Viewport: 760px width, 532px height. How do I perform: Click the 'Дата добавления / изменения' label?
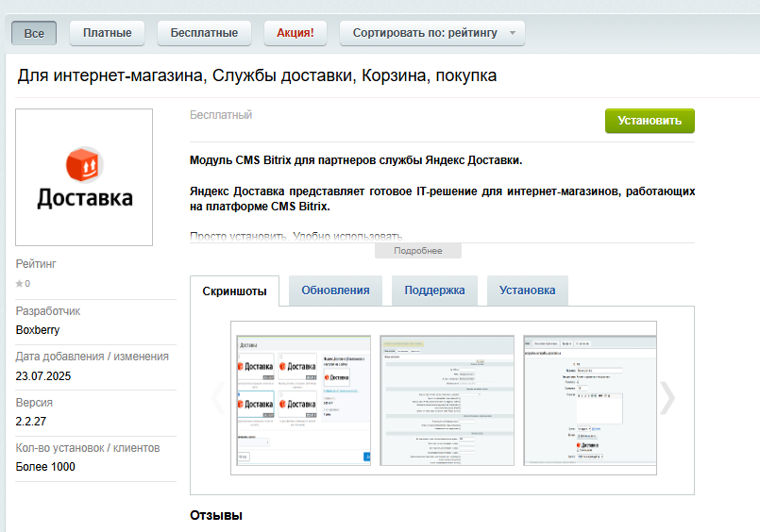(x=93, y=357)
